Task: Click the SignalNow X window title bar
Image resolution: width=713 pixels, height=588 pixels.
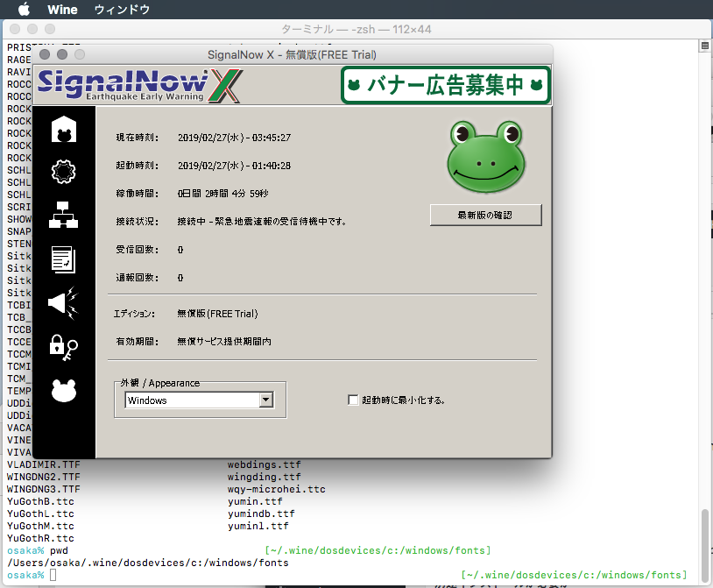Action: (x=292, y=54)
